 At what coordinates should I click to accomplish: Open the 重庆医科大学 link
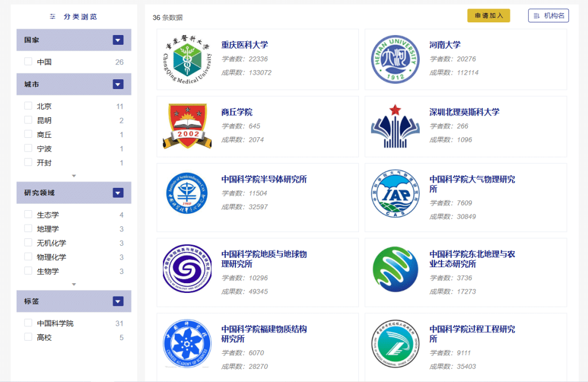tap(245, 45)
